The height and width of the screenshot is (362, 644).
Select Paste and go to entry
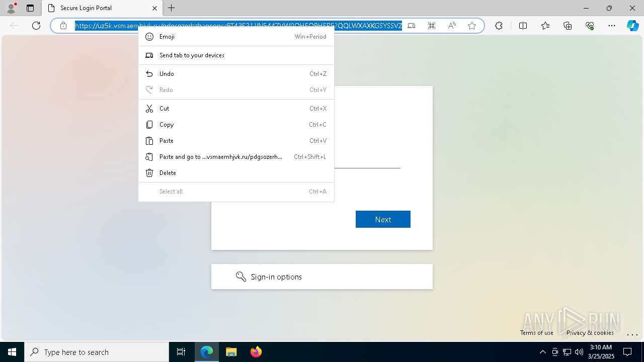[236, 157]
